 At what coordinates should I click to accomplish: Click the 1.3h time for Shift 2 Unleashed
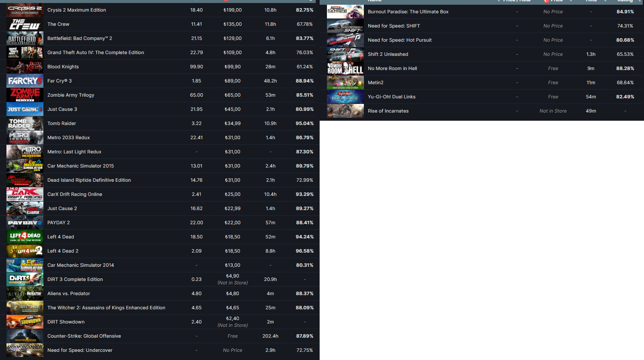[591, 54]
